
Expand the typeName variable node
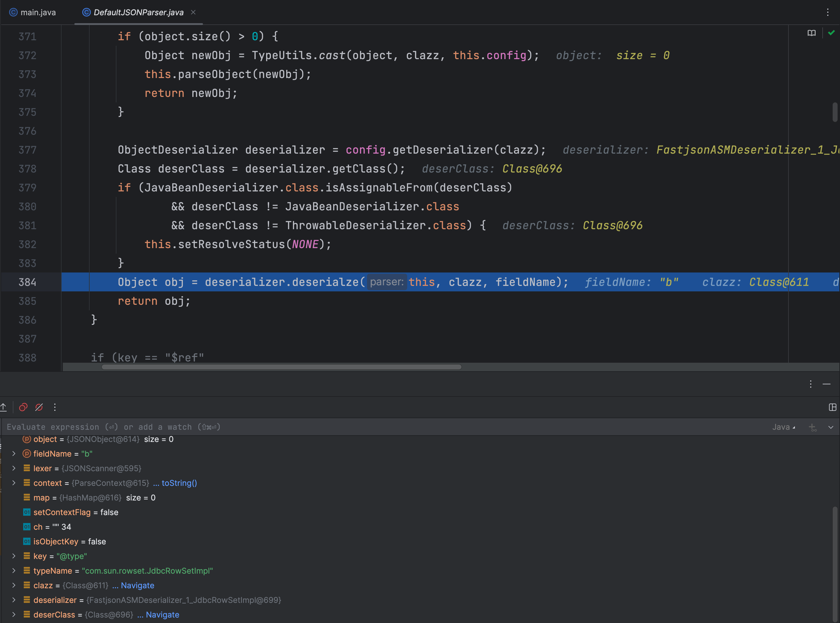click(14, 571)
